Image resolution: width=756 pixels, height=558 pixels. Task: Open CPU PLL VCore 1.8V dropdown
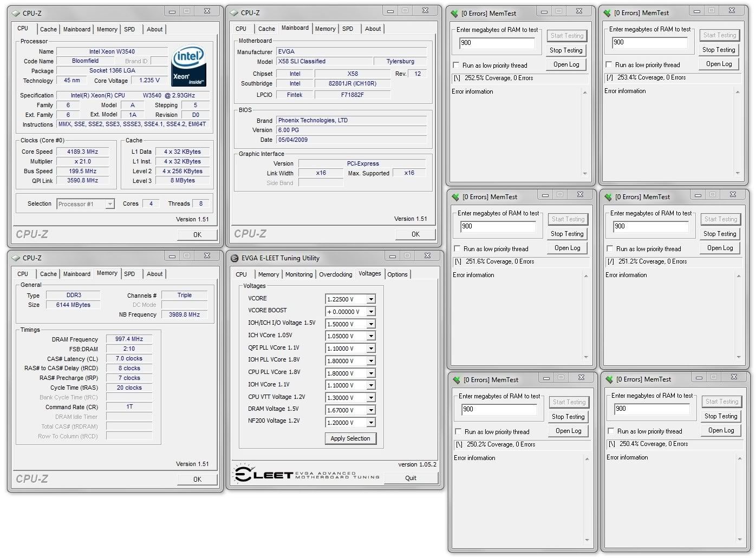371,373
